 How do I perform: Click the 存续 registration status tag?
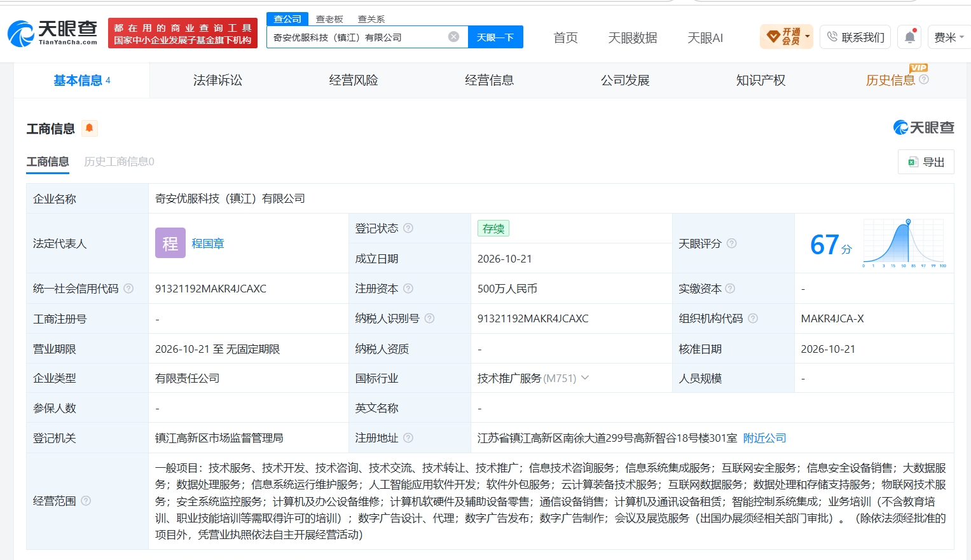coord(493,228)
